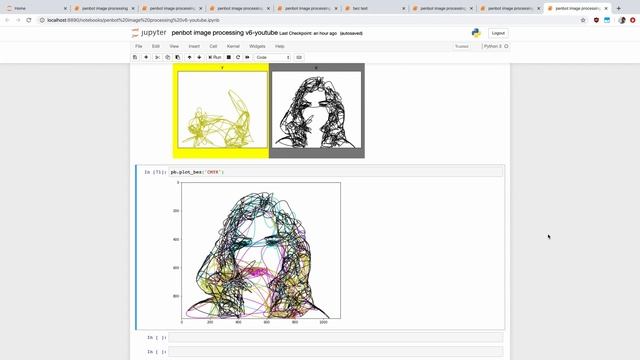
Task: Click the code cell containing pb.plot_bez
Action: pyautogui.click(x=336, y=172)
